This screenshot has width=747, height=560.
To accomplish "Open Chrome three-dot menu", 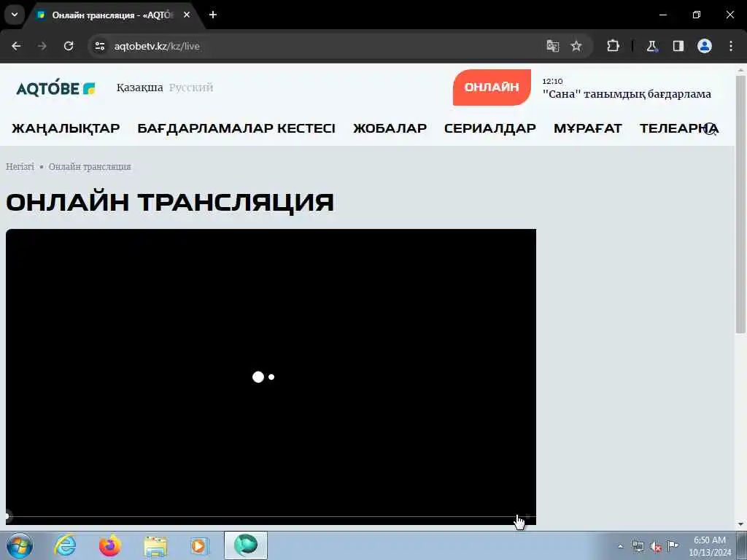I will pos(731,46).
